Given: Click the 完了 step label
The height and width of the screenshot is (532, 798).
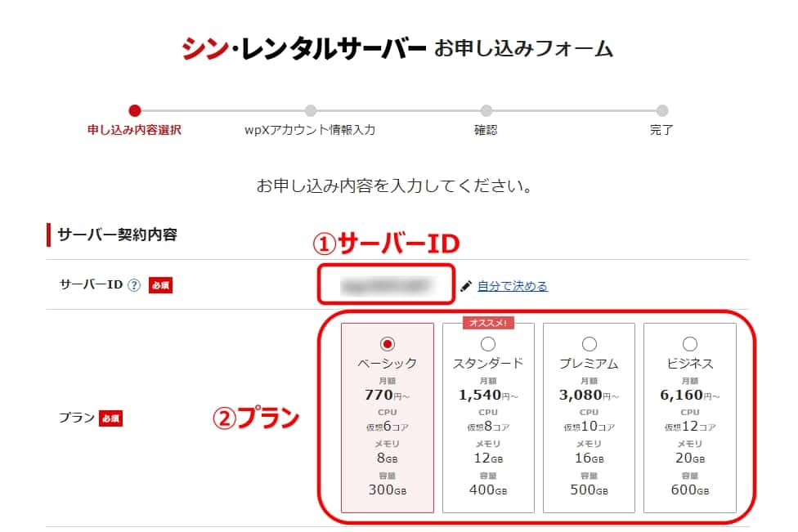Looking at the screenshot, I should [x=661, y=130].
